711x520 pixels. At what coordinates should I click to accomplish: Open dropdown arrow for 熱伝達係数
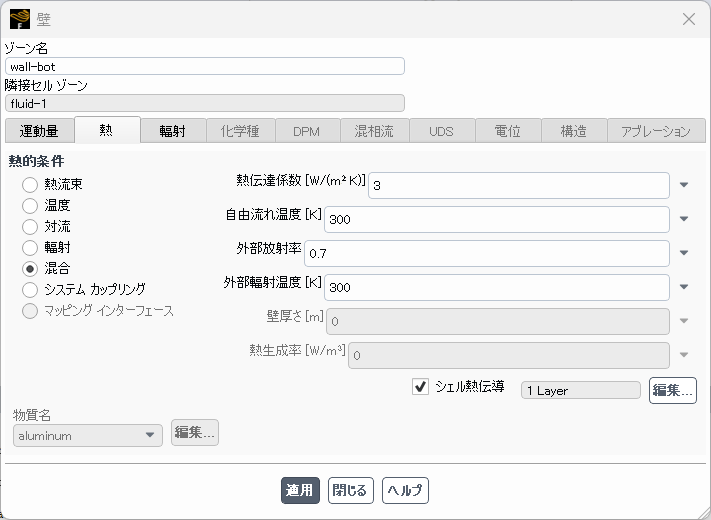684,185
